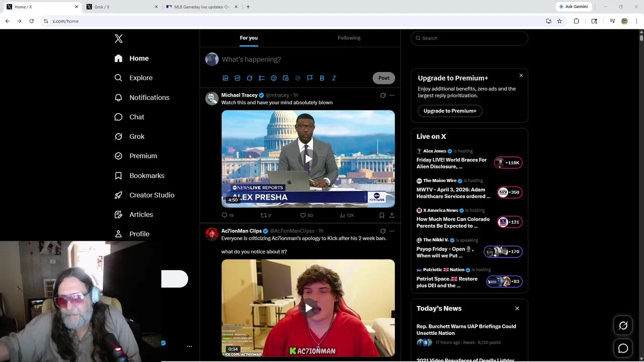Share Michael Tracey's post
Image resolution: width=644 pixels, height=362 pixels.
tap(392, 215)
